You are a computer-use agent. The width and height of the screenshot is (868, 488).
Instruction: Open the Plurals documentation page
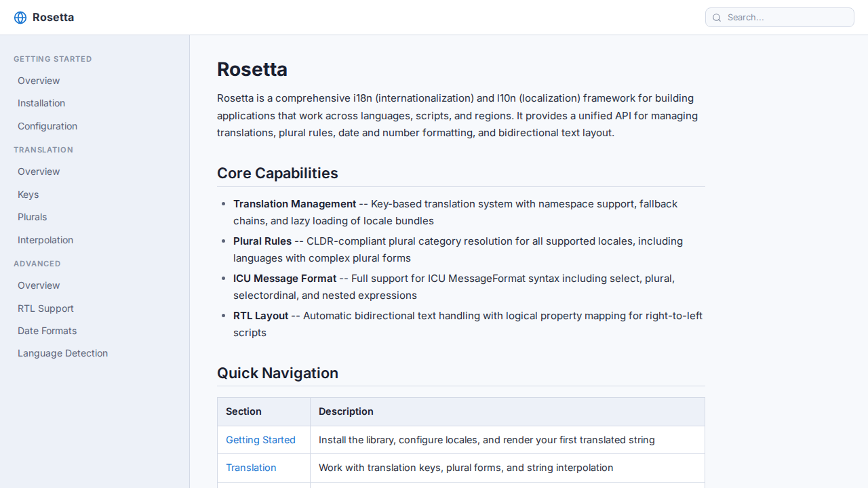tap(32, 217)
